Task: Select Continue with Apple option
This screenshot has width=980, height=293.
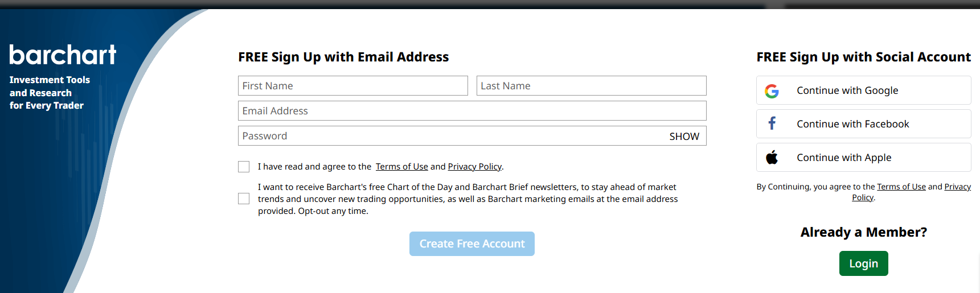Action: pyautogui.click(x=863, y=157)
